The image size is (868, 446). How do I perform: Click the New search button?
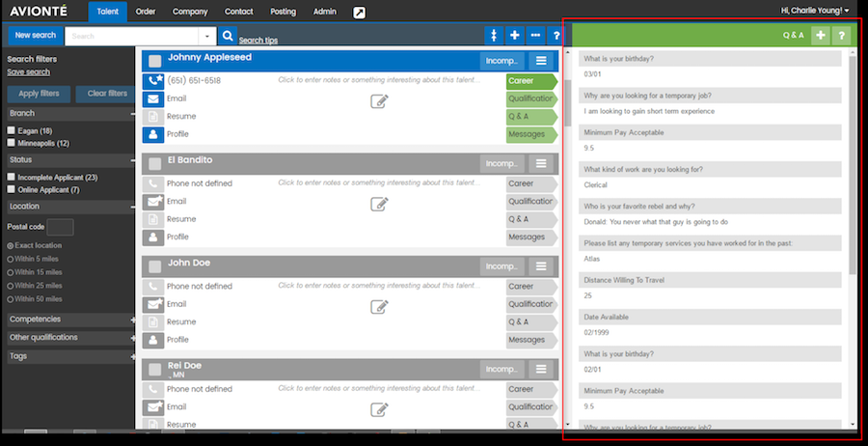coord(36,36)
